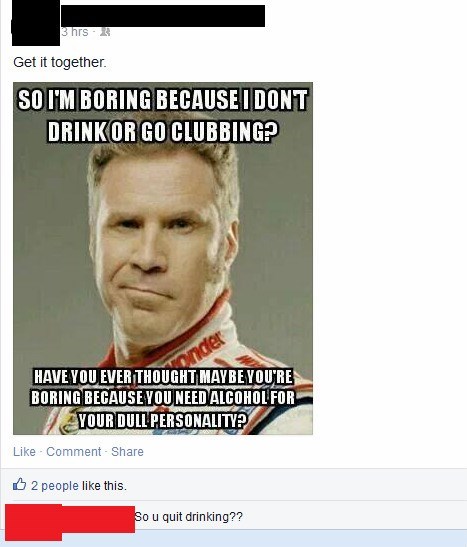Open the red redacted commenter name
This screenshot has height=547, width=467.
pos(98,519)
